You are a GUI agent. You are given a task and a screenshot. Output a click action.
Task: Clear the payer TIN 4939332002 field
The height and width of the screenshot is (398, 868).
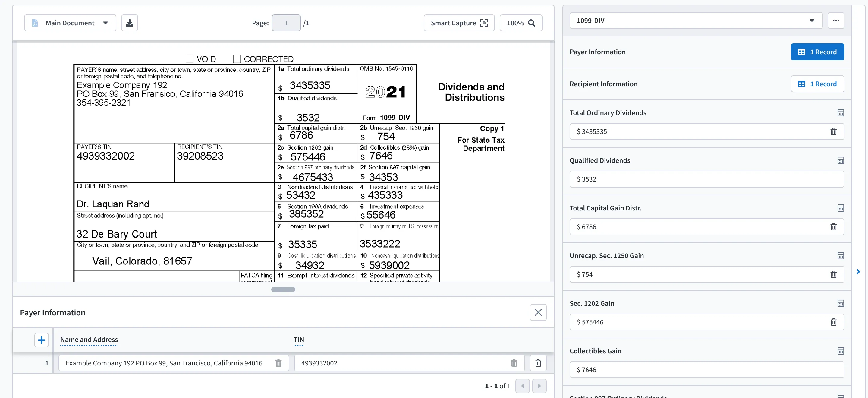514,363
